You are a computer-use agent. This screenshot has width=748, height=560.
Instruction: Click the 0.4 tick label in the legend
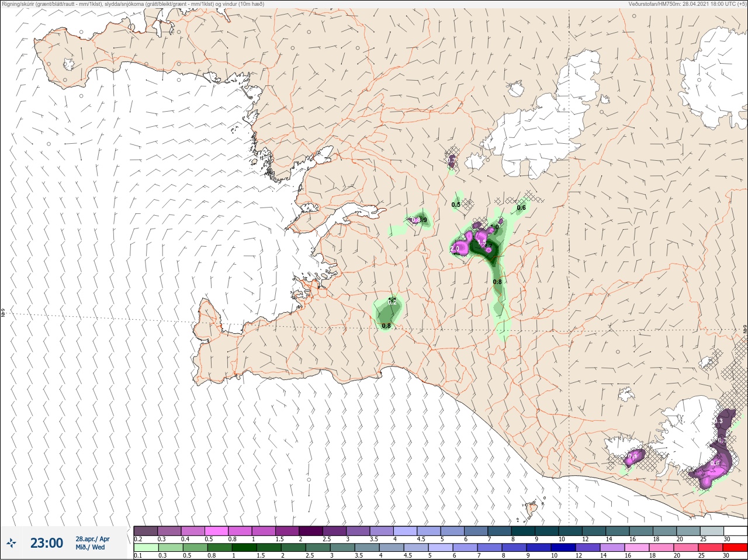pos(185,539)
